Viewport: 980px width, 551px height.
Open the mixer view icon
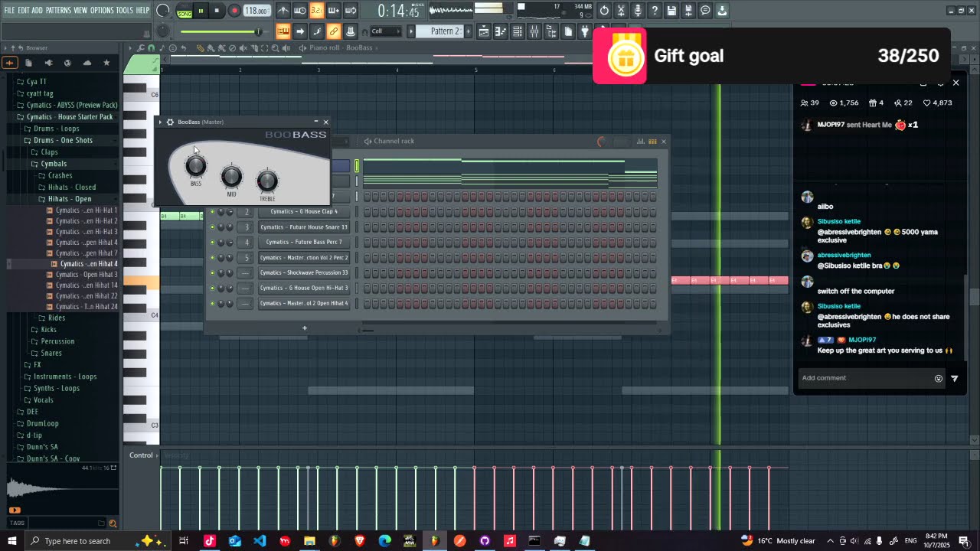pyautogui.click(x=534, y=31)
